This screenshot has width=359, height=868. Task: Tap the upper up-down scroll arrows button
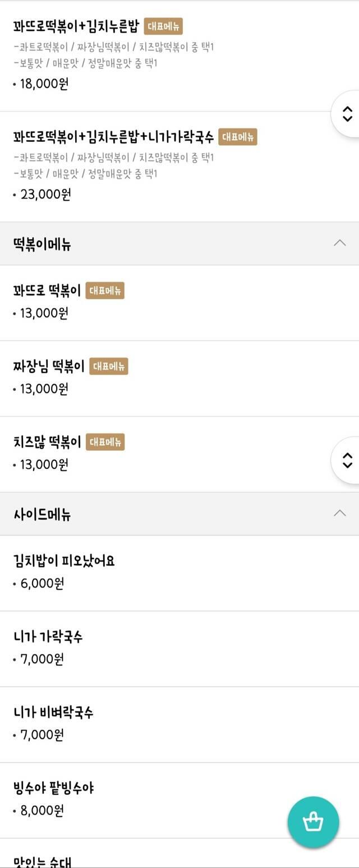[347, 114]
